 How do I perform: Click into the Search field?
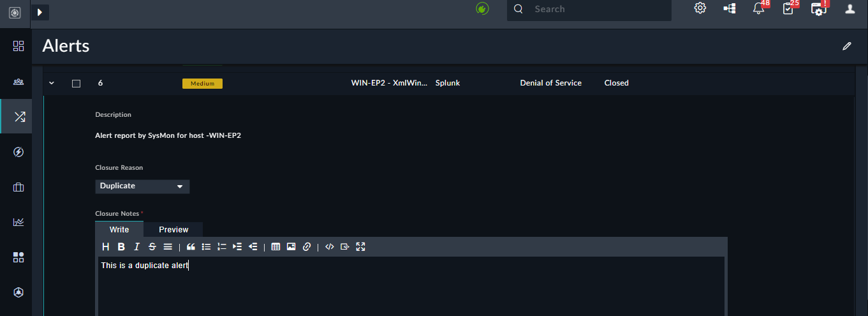589,10
